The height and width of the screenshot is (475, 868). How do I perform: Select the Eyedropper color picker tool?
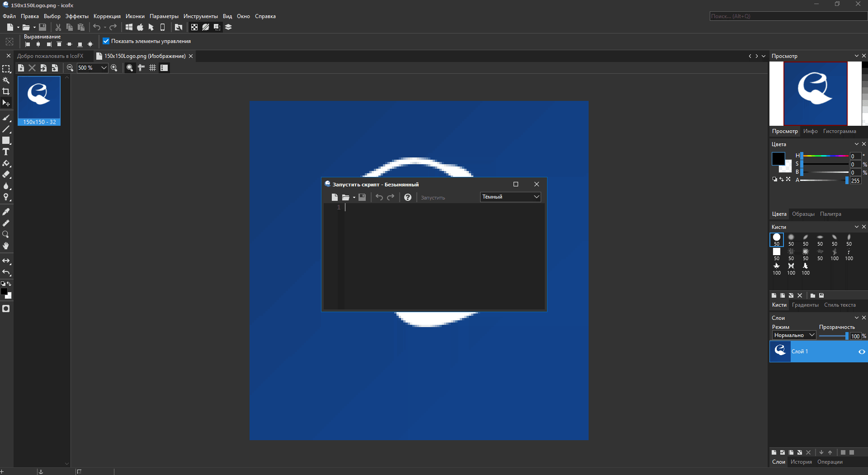pos(6,212)
